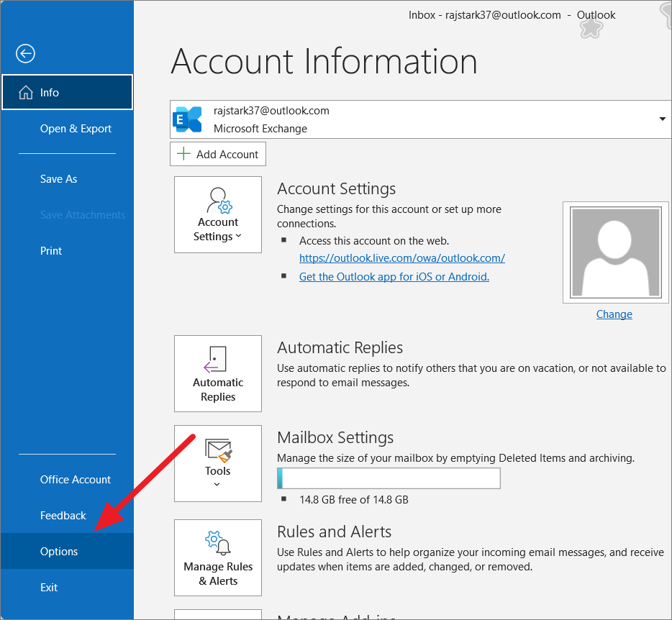The width and height of the screenshot is (672, 620).
Task: Click the Change photo link
Action: point(614,314)
